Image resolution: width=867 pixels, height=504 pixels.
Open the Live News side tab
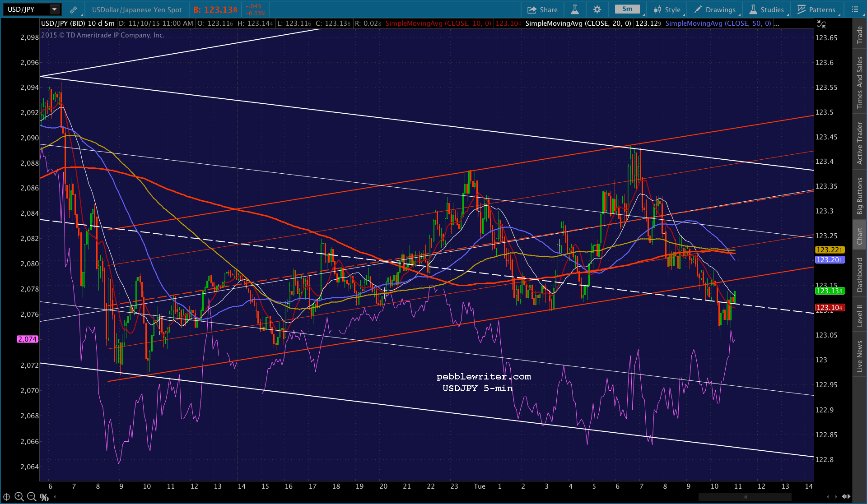(x=860, y=356)
